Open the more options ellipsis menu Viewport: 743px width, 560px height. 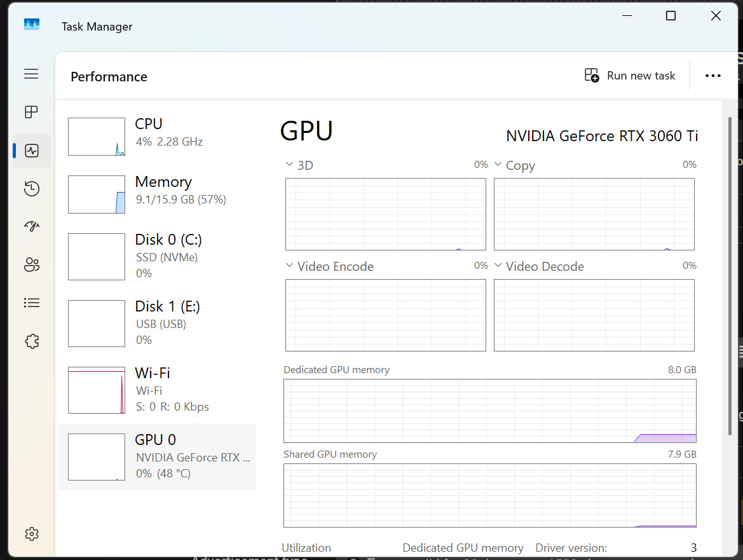pyautogui.click(x=713, y=76)
